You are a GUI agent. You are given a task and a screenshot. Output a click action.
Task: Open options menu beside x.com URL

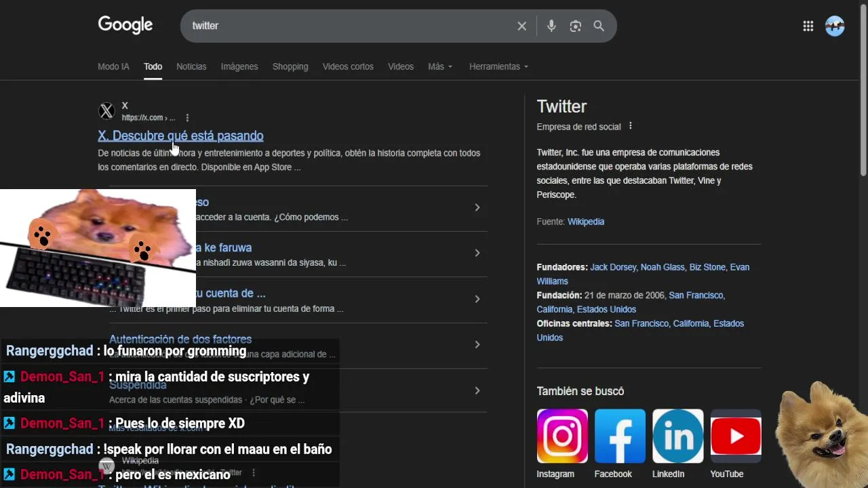(187, 118)
